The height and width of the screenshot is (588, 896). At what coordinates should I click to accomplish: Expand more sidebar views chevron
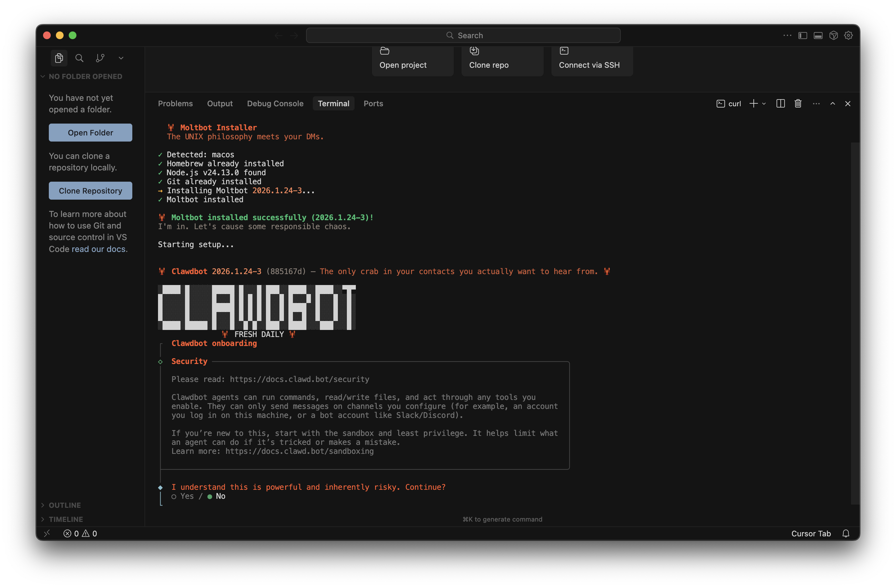(121, 58)
